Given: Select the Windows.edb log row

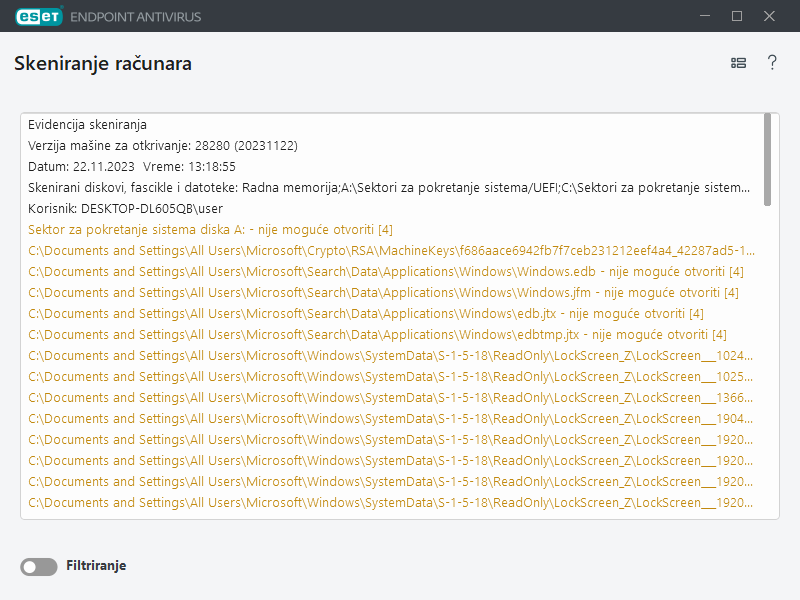Looking at the screenshot, I should 386,271.
